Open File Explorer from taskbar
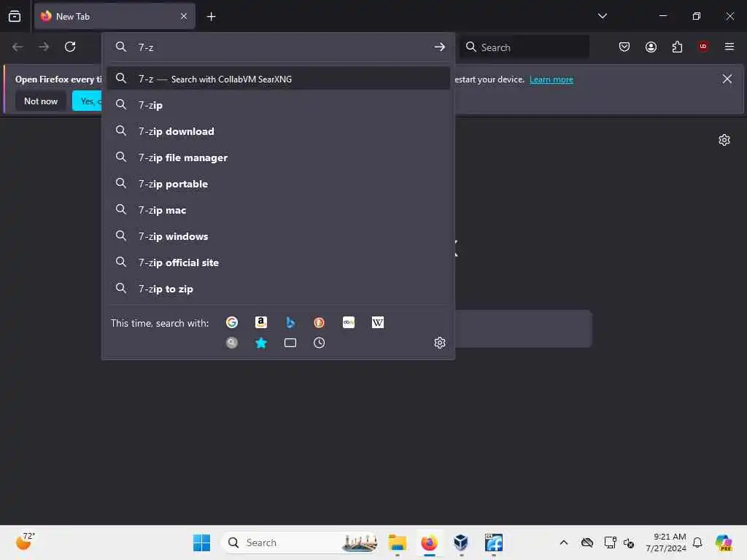This screenshot has width=747, height=560. [x=398, y=542]
